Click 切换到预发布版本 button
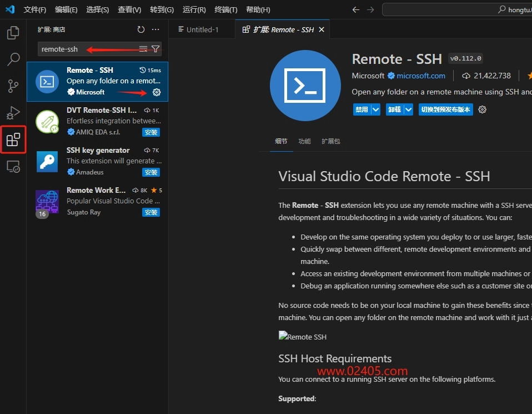The image size is (532, 414). point(445,109)
